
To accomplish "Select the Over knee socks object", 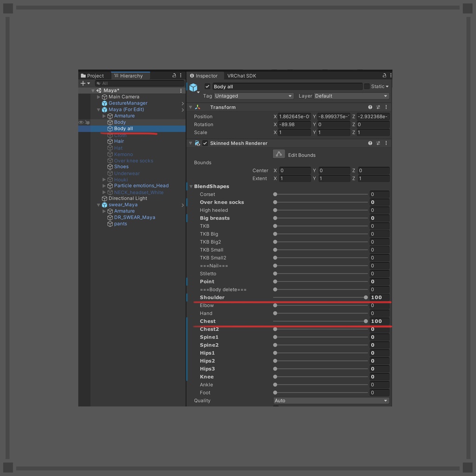I will (x=133, y=160).
